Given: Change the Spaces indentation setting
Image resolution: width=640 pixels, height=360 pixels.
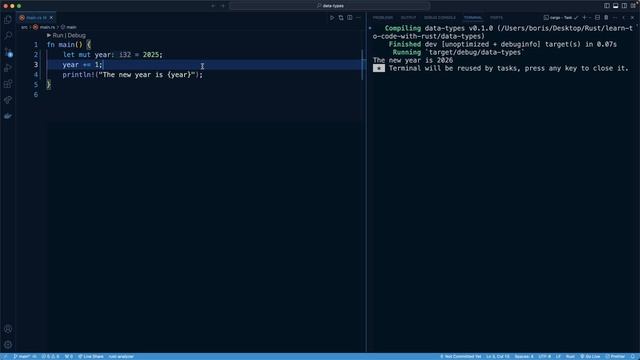Looking at the screenshot, I should (524, 357).
